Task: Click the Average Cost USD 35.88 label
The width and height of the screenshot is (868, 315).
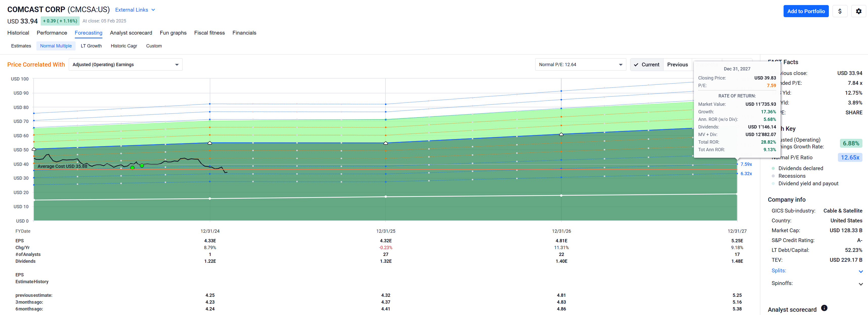Action: pos(62,166)
